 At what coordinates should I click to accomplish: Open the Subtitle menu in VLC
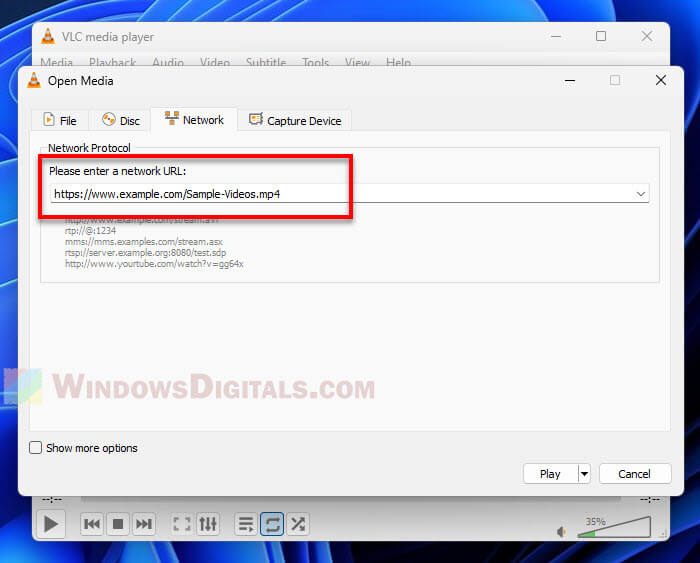tap(266, 62)
